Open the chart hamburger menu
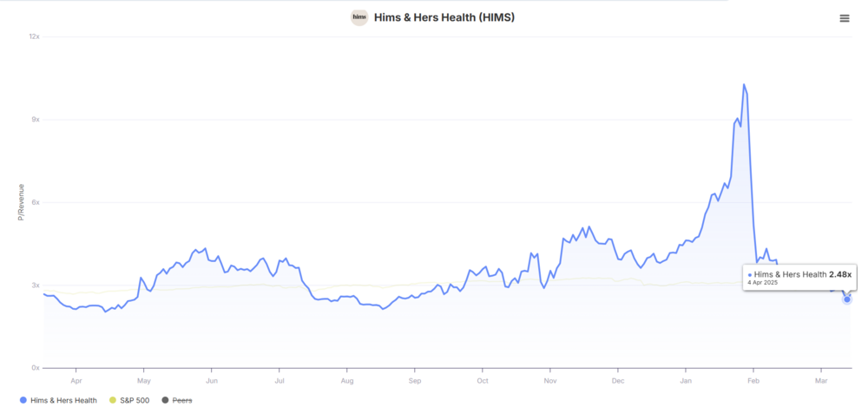This screenshot has height=407, width=868. tap(845, 18)
